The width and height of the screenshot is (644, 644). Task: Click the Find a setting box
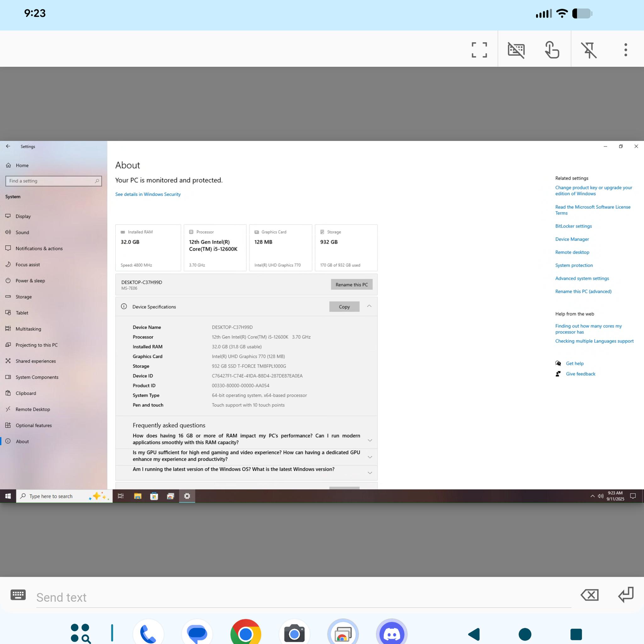(x=53, y=181)
